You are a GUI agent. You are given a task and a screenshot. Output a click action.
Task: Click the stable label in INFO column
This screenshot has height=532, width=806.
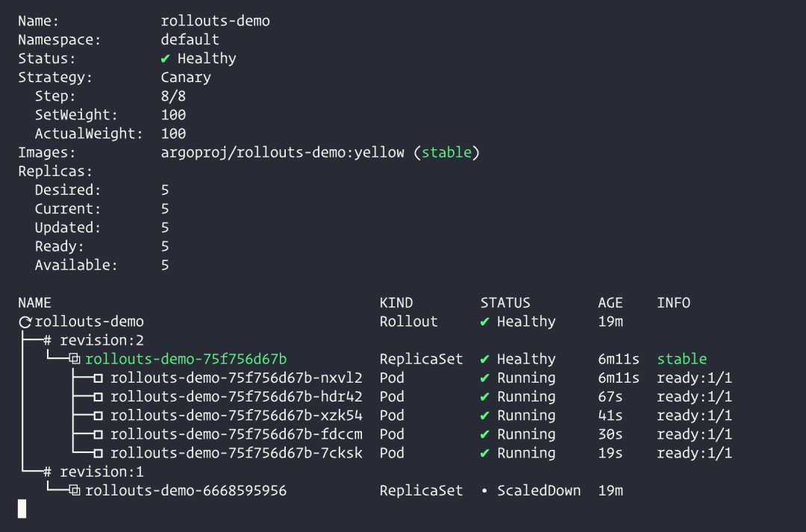point(681,360)
